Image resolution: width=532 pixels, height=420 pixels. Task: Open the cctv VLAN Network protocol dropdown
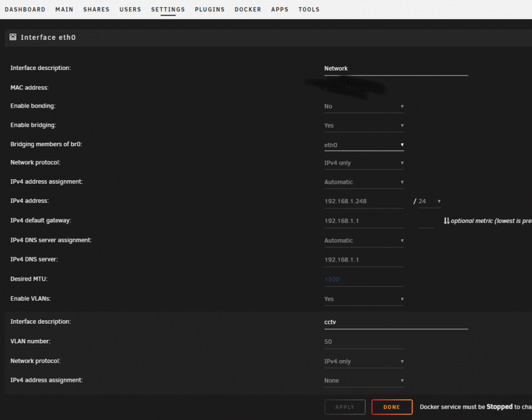click(364, 362)
